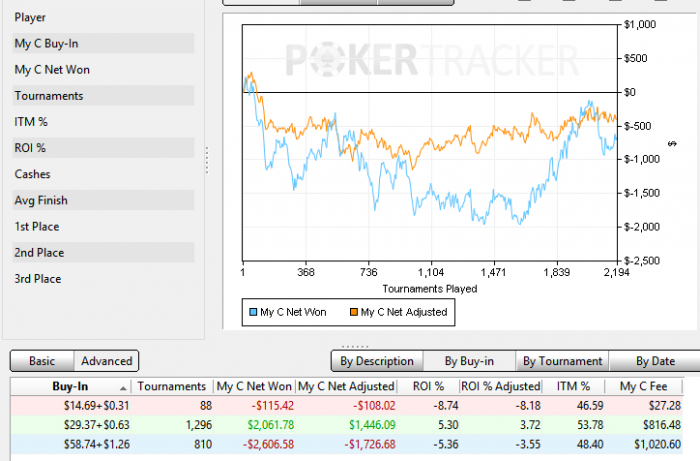Click the horizontal splitter handle below graph
This screenshot has width=700, height=461.
coord(355,346)
